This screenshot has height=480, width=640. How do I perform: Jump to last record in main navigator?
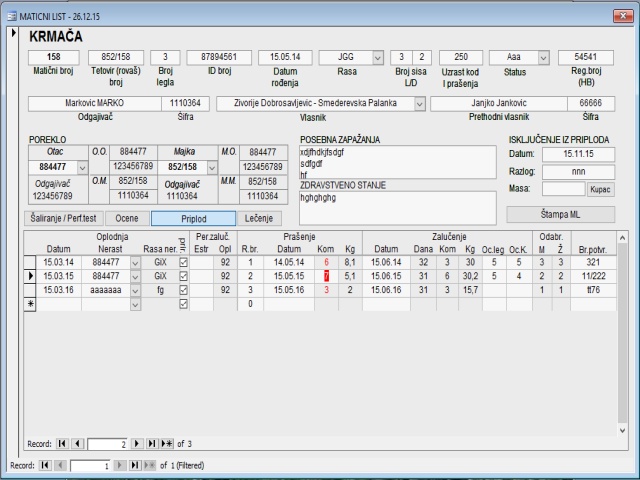point(135,466)
